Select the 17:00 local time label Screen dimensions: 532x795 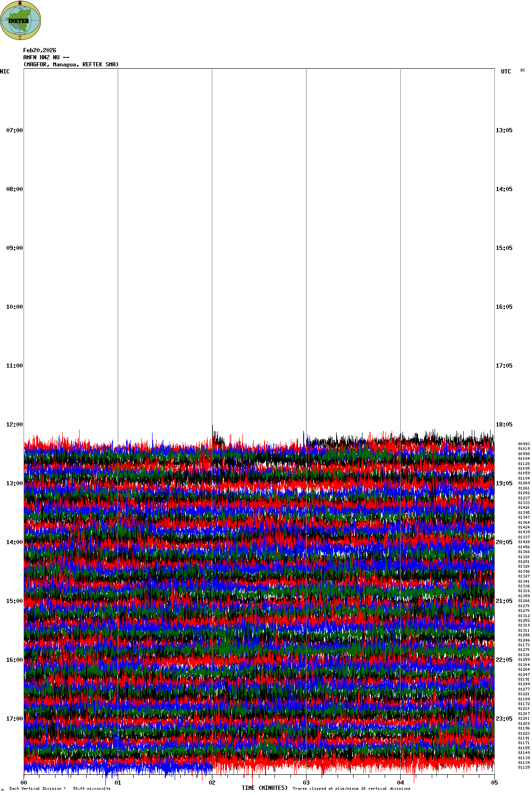tap(14, 719)
